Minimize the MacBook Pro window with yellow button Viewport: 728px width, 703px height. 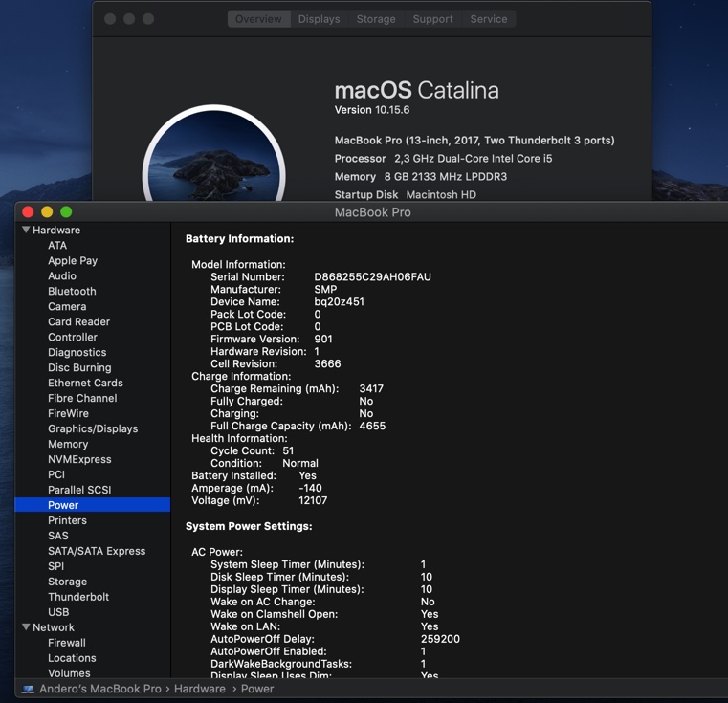[x=47, y=212]
